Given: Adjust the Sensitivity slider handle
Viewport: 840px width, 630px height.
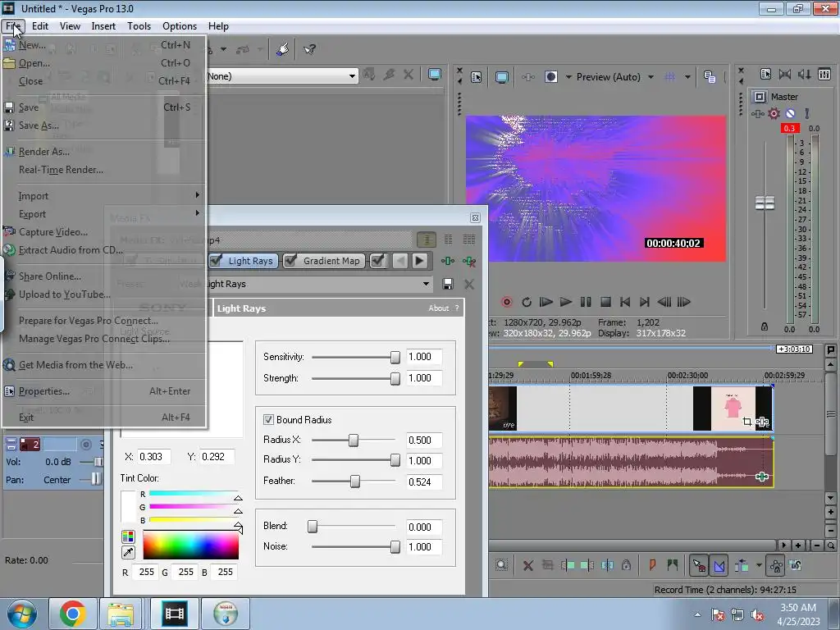Looking at the screenshot, I should coord(395,358).
